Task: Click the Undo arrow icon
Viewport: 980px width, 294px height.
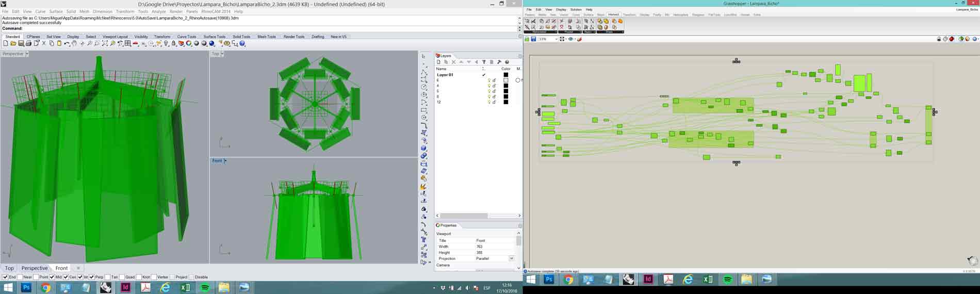Action: click(x=67, y=44)
